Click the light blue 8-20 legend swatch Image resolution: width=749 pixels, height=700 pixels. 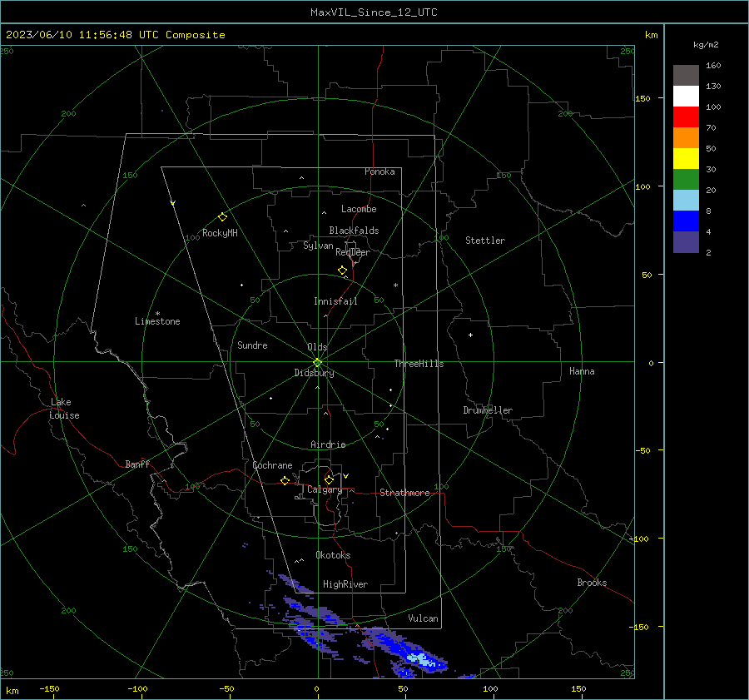(686, 201)
